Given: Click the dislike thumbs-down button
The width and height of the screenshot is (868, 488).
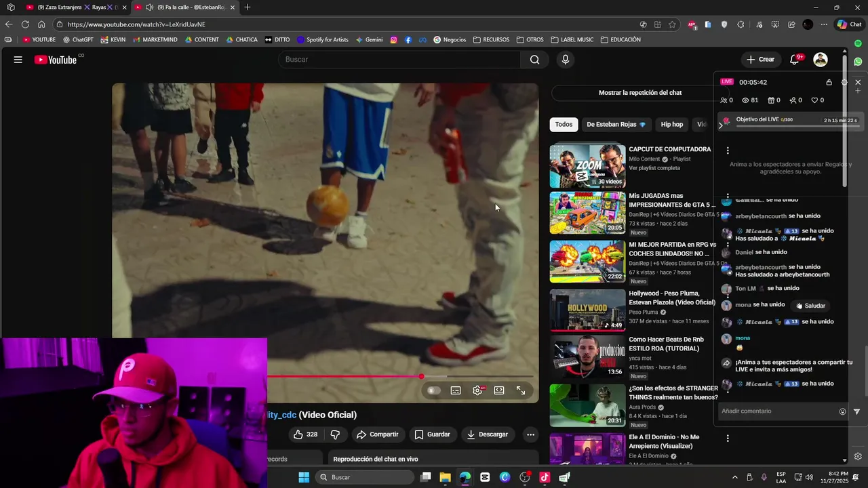Looking at the screenshot, I should coord(335,434).
